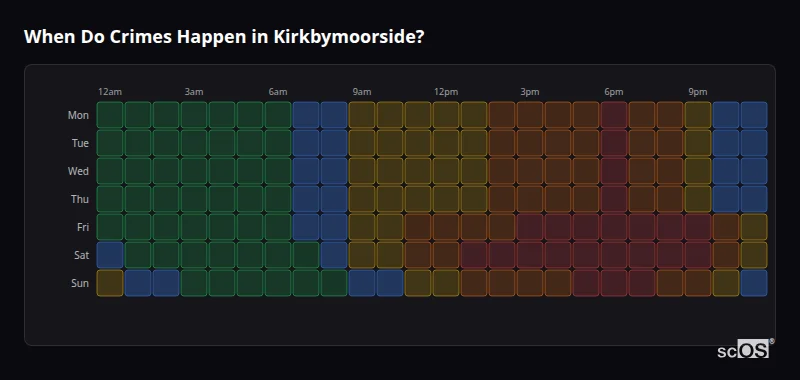Click the 'Sun' row label
800x380 pixels.
[x=80, y=283]
